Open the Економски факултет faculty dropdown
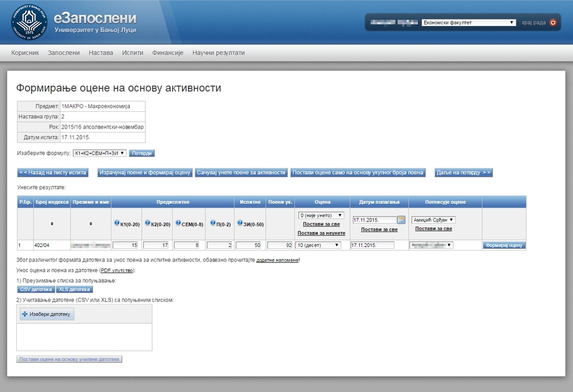 coord(468,22)
